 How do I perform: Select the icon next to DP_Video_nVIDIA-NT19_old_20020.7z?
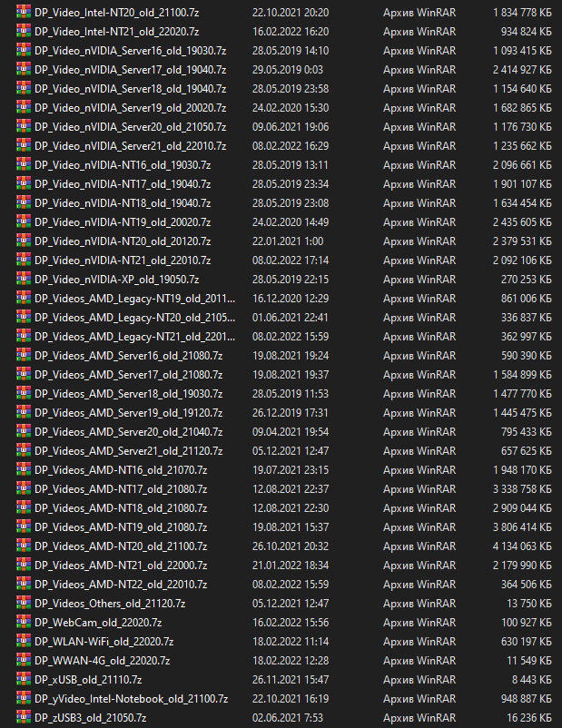(24, 221)
